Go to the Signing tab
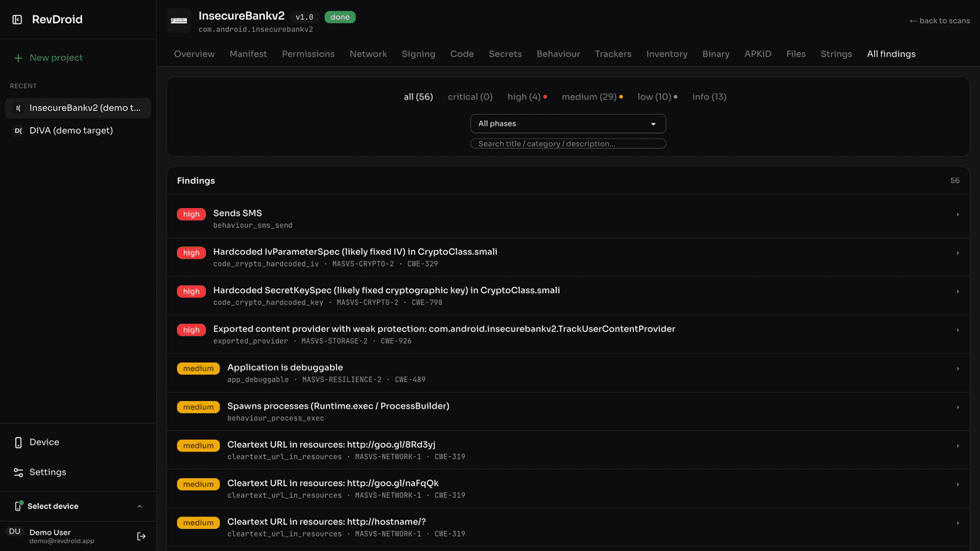The height and width of the screenshot is (551, 980). (419, 54)
